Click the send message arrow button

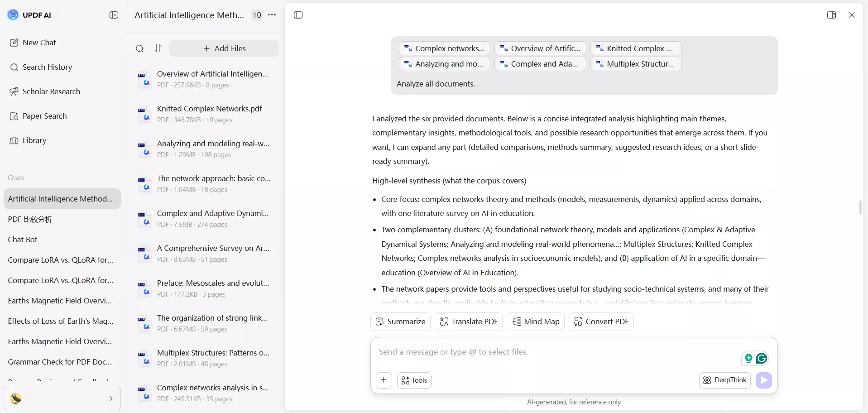pos(763,380)
